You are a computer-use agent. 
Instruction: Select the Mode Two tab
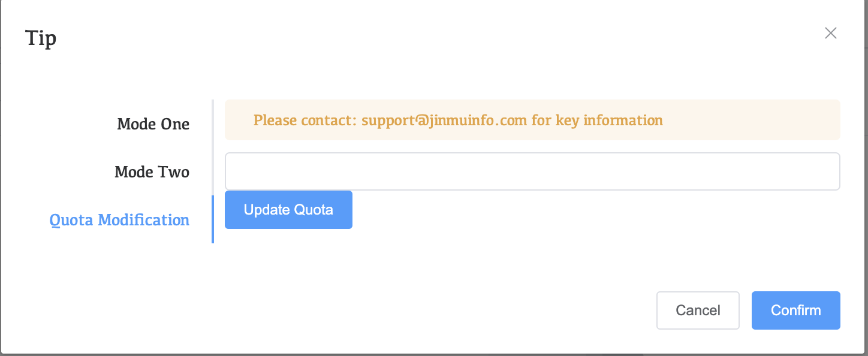click(x=152, y=172)
